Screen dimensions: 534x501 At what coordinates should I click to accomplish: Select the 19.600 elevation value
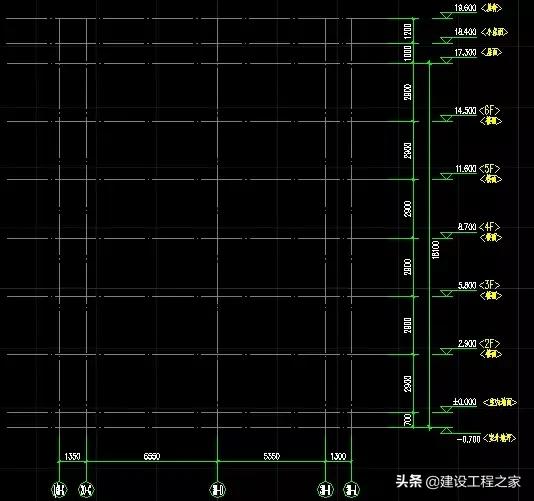pyautogui.click(x=465, y=7)
